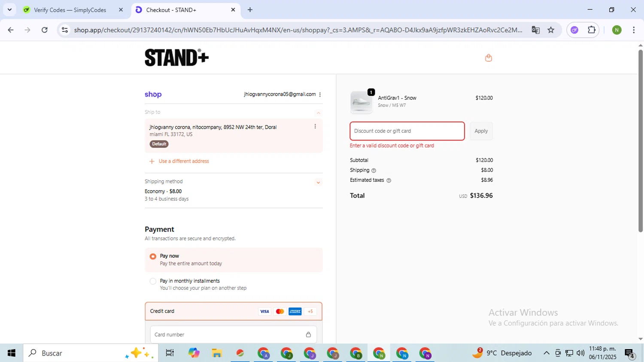Open the browser extensions puzzle icon

pos(592,30)
